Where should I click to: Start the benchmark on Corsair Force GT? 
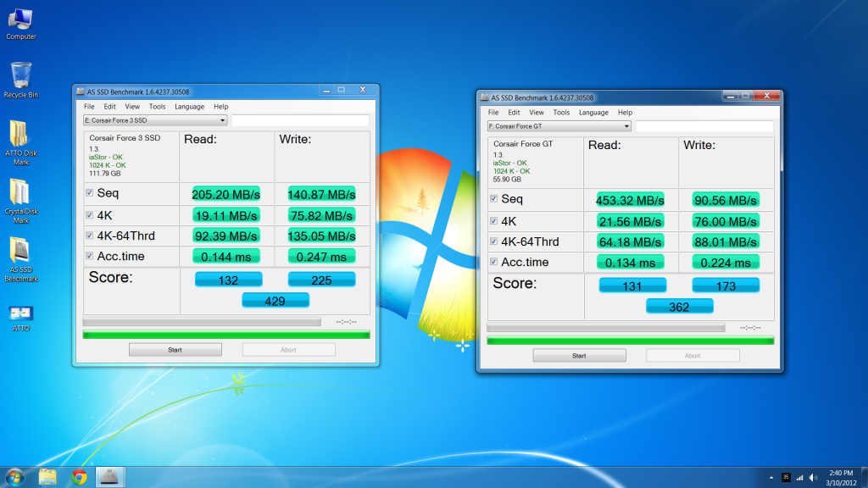[x=579, y=356]
